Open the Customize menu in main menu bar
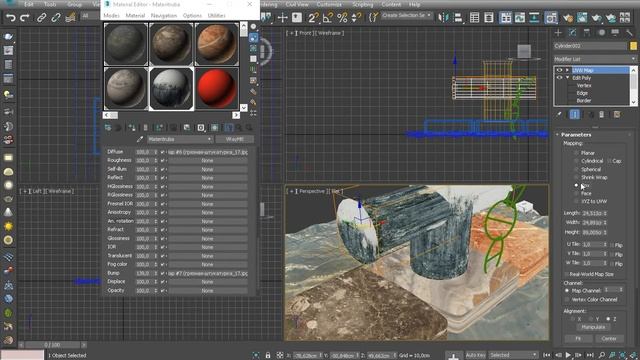This screenshot has width=640, height=360. [x=329, y=4]
